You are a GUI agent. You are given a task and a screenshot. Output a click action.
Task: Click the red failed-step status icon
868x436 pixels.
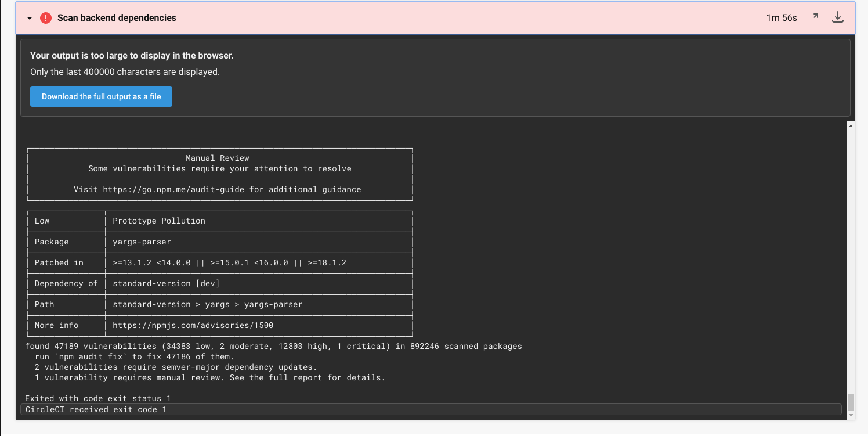(x=46, y=18)
